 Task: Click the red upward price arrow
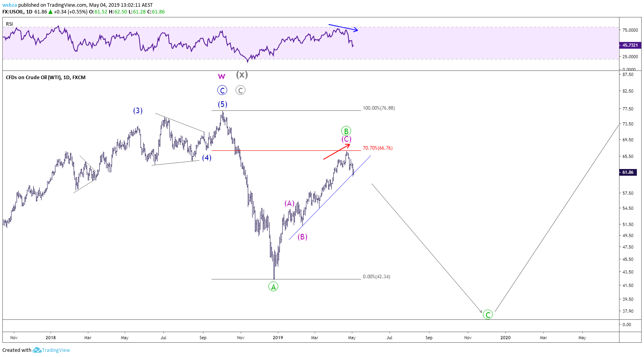[x=336, y=152]
